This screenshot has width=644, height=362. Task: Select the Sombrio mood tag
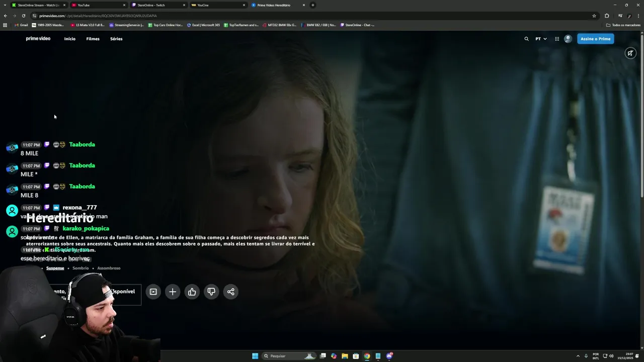click(80, 268)
